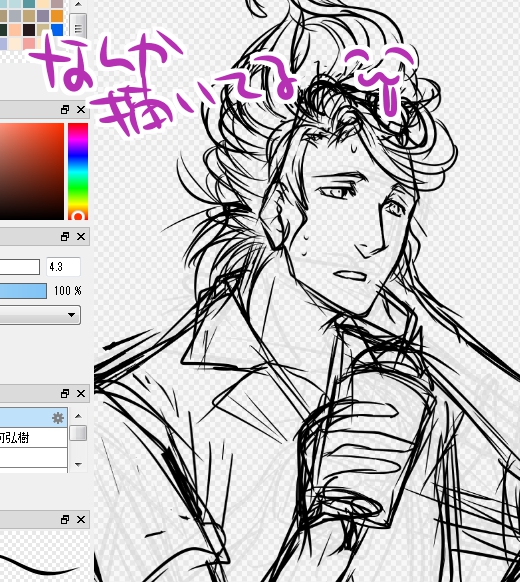
Task: Click the brush size field showing 4.3
Action: (x=63, y=267)
